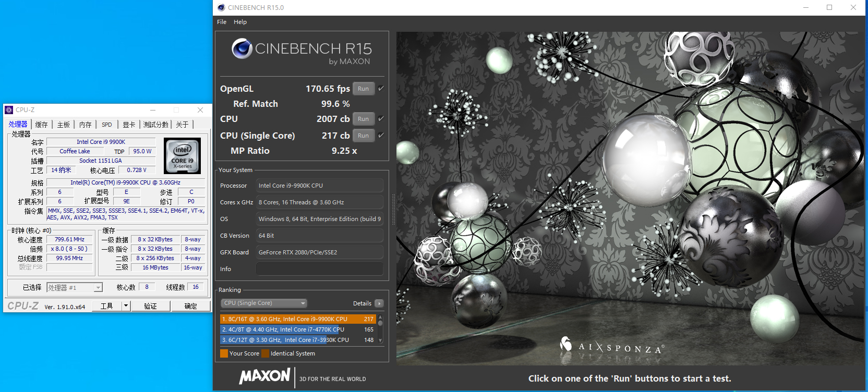Open the File menu in Cinebench

[x=222, y=22]
